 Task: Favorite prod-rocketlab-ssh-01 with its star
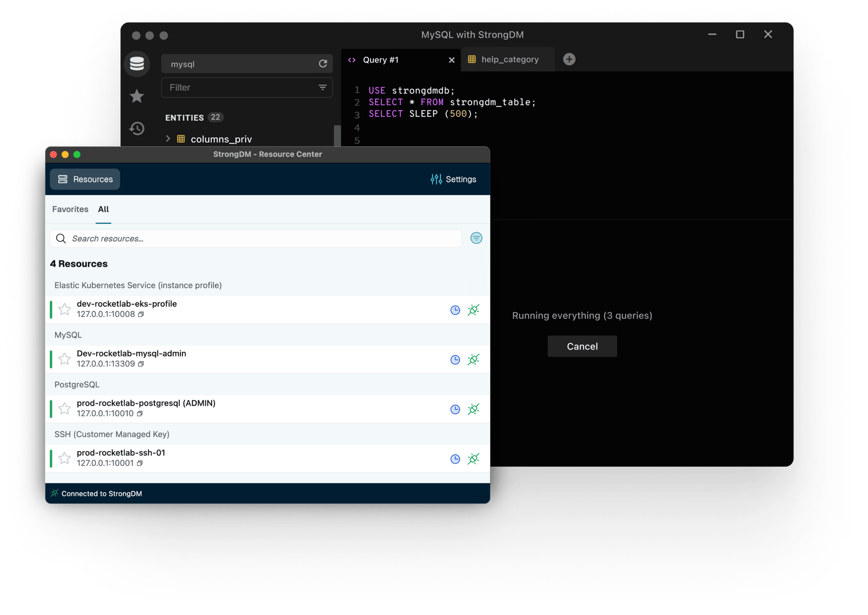(64, 458)
